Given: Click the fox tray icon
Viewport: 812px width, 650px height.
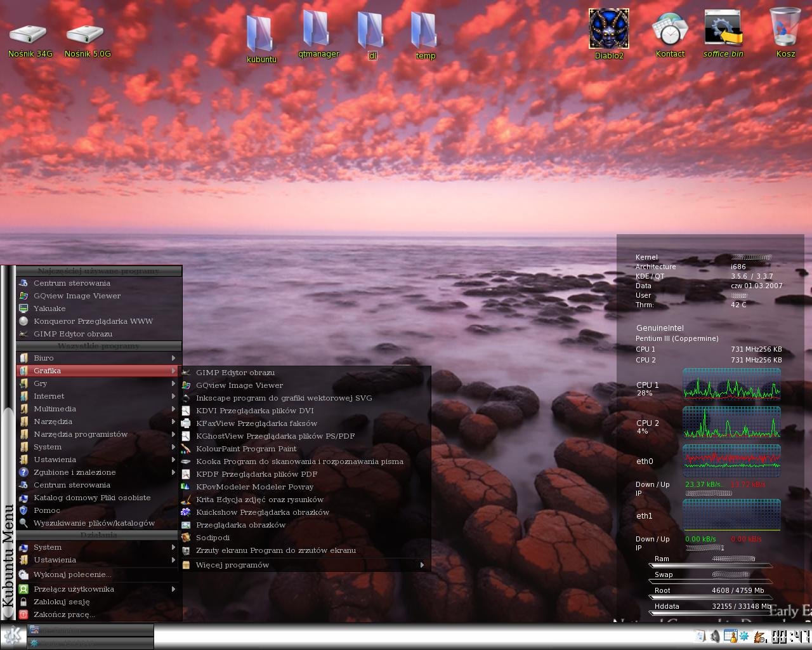Looking at the screenshot, I should pos(761,636).
